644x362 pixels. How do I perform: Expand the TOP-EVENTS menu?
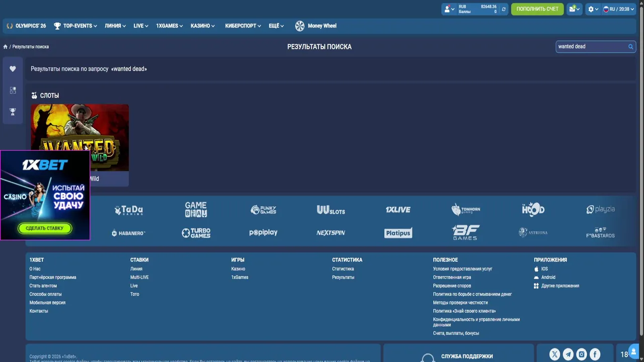click(75, 26)
